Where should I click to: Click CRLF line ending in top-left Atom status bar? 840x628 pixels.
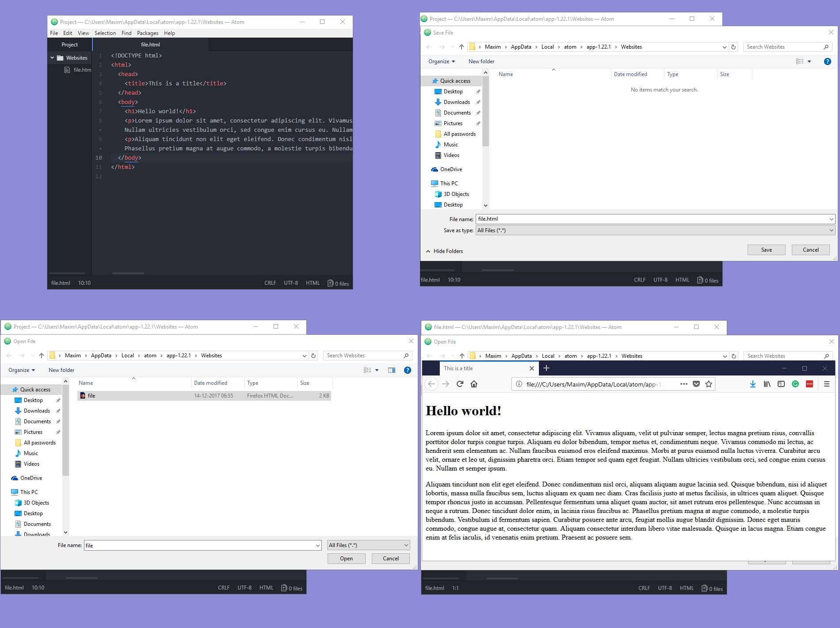pos(270,283)
